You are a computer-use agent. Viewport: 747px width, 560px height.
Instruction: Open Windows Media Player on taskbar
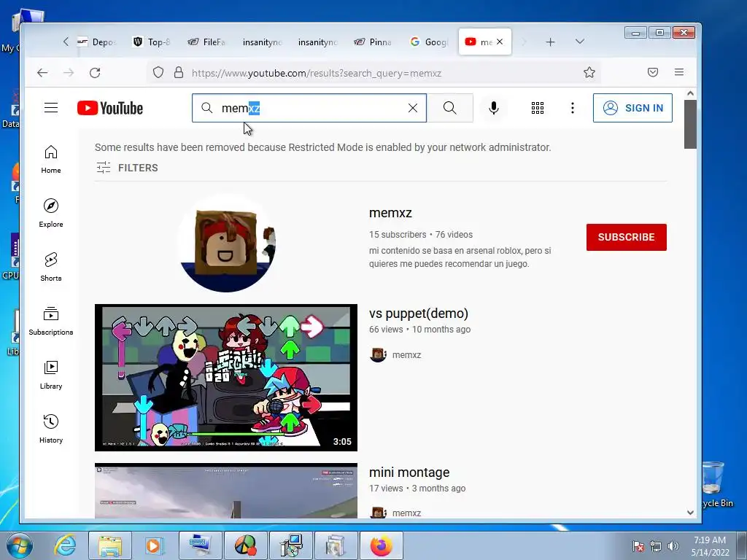[x=155, y=545]
